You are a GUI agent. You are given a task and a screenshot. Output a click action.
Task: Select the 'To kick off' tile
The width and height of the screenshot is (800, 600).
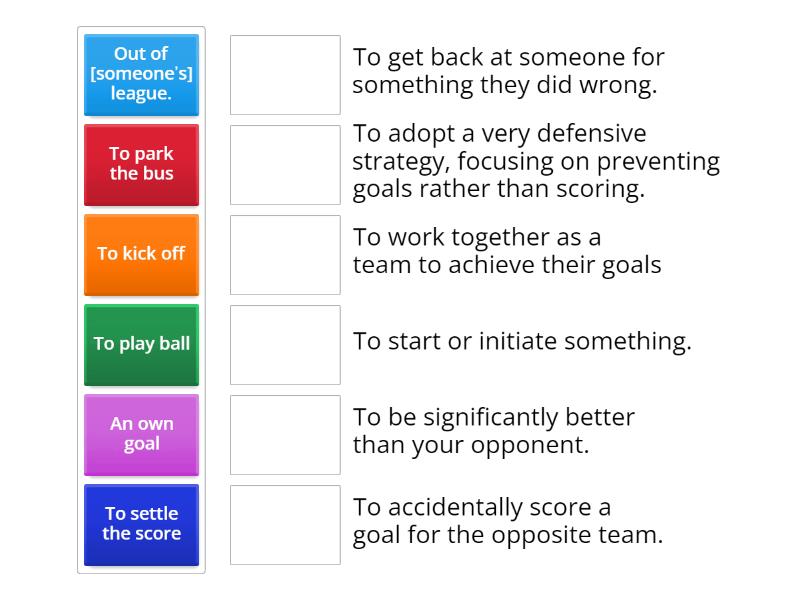[141, 254]
